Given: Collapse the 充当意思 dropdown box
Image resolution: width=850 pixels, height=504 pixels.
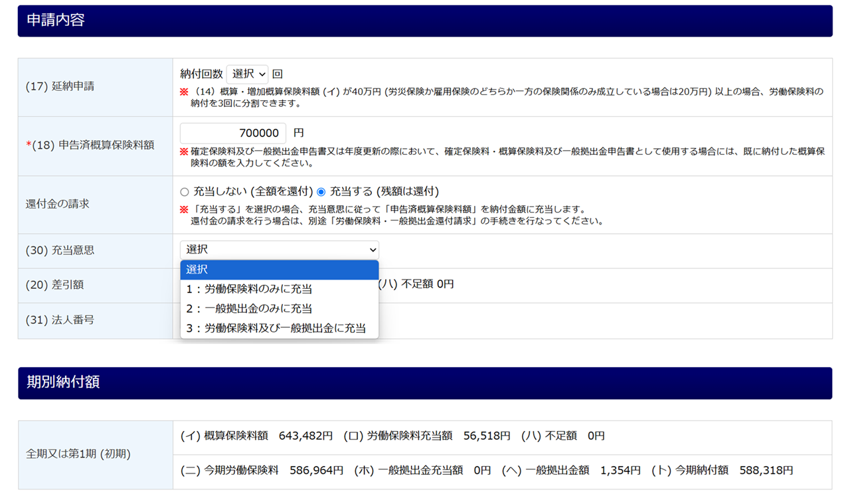Looking at the screenshot, I should point(280,250).
